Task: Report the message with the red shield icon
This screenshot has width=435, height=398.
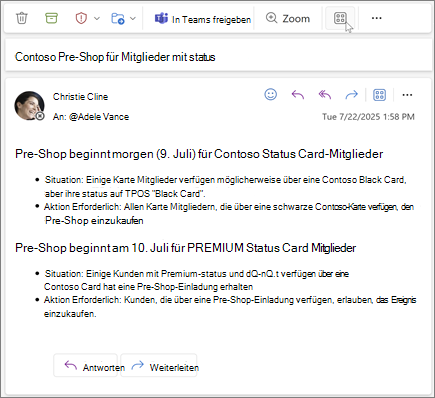Action: click(81, 18)
